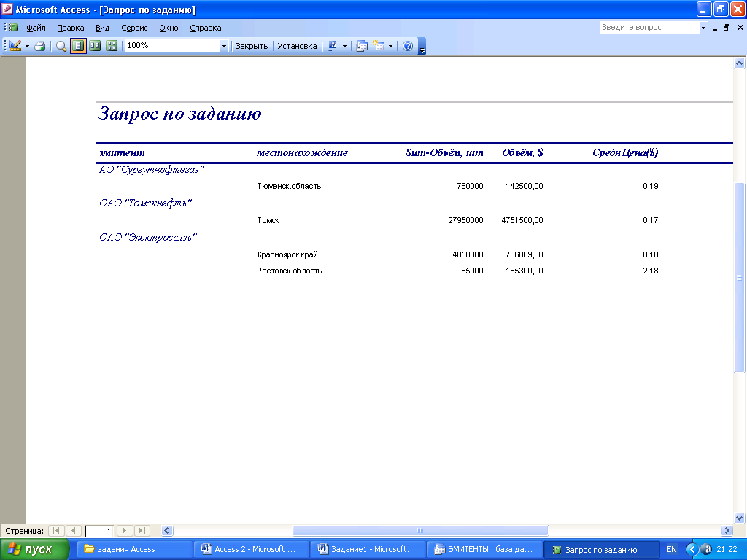
Task: Open the пуск Start button
Action: [35, 550]
